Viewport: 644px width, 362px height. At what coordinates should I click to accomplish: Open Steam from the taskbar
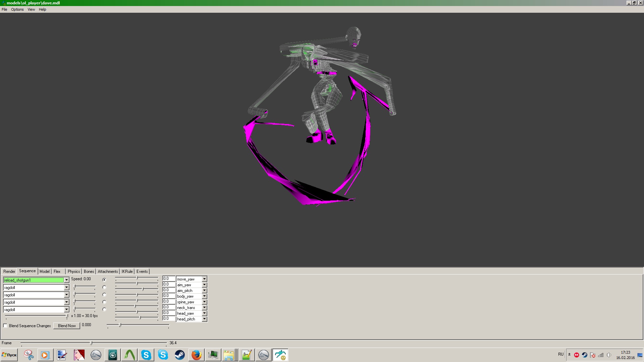click(x=180, y=355)
